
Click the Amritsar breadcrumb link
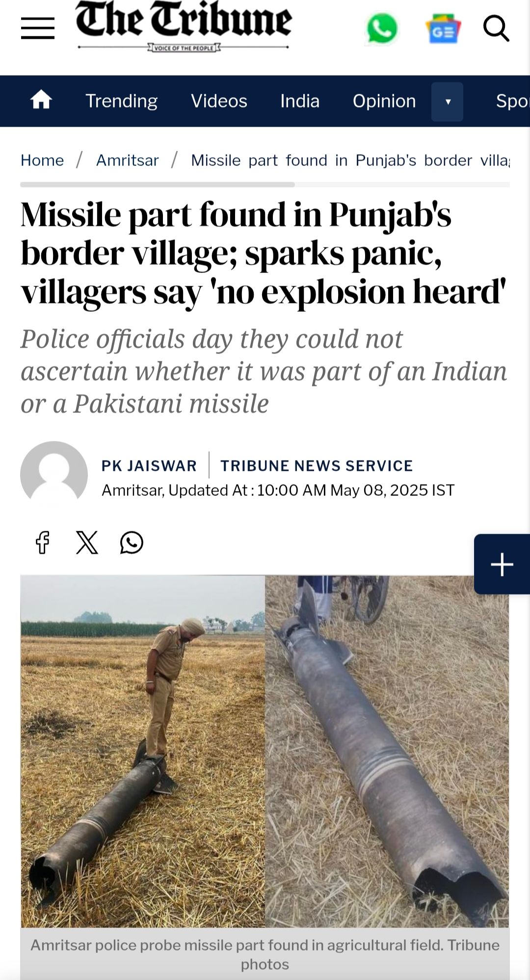tap(128, 160)
